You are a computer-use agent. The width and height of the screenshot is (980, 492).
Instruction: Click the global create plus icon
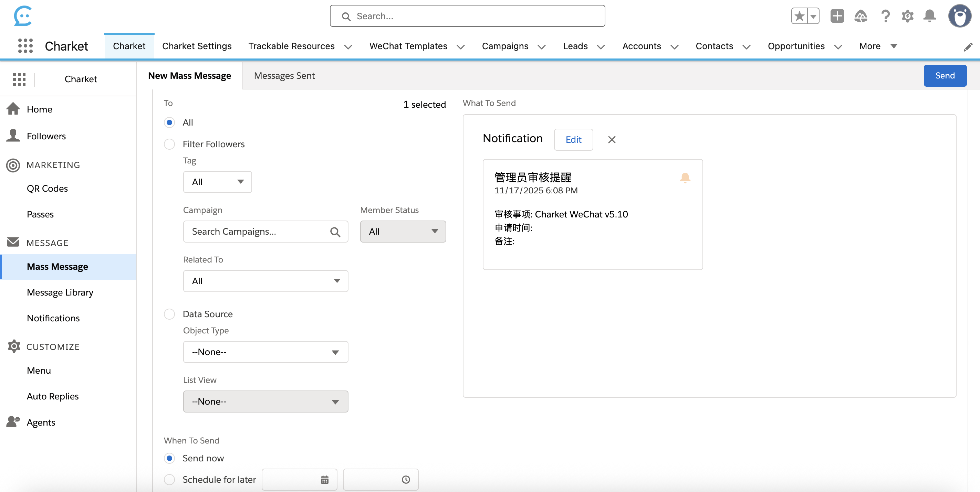point(837,16)
